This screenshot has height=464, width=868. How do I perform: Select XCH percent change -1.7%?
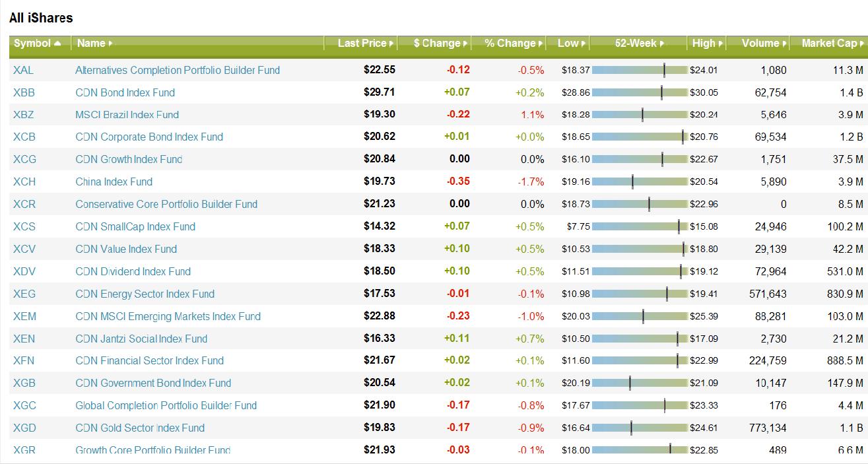tap(531, 182)
